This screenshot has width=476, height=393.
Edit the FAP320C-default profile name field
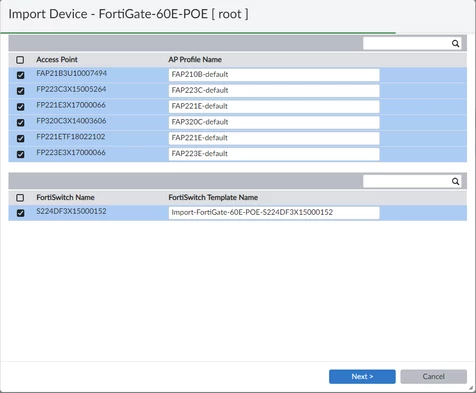click(x=274, y=122)
